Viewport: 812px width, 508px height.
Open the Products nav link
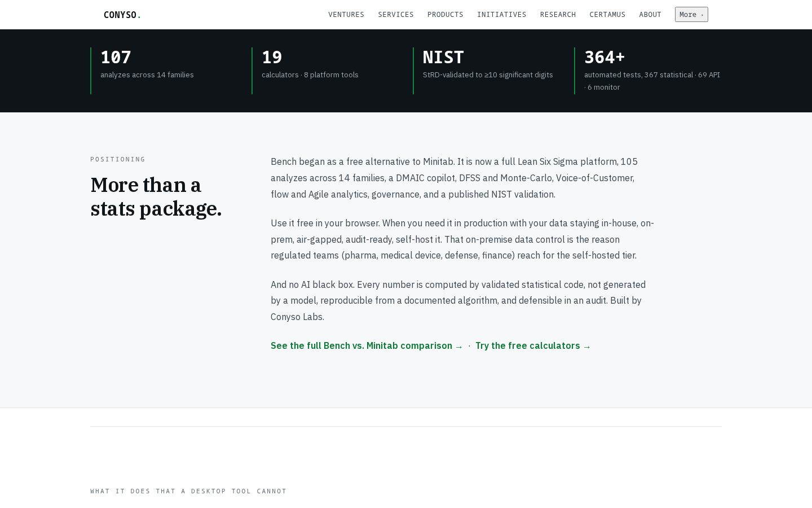445,15
